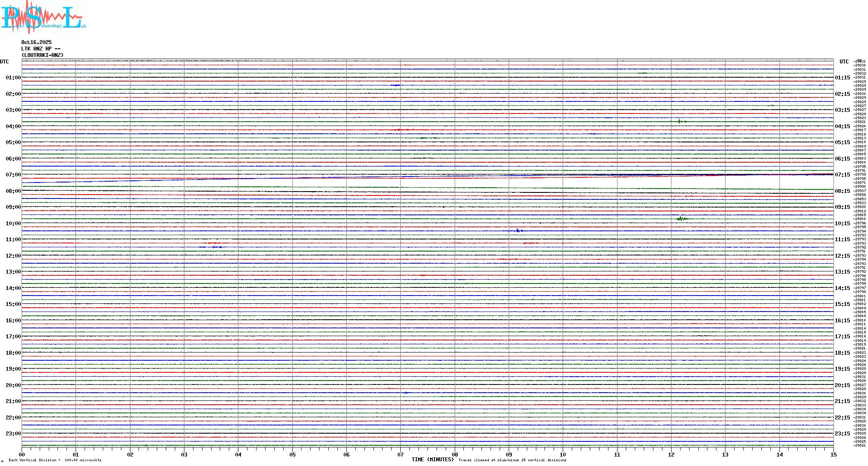Click the (LOUTRAKI-HNZ) station name
Image resolution: width=868 pixels, height=466 pixels.
(42, 55)
